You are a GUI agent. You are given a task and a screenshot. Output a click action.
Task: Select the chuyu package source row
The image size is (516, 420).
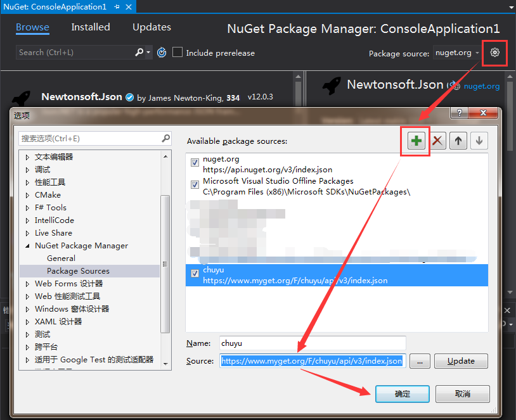[337, 275]
